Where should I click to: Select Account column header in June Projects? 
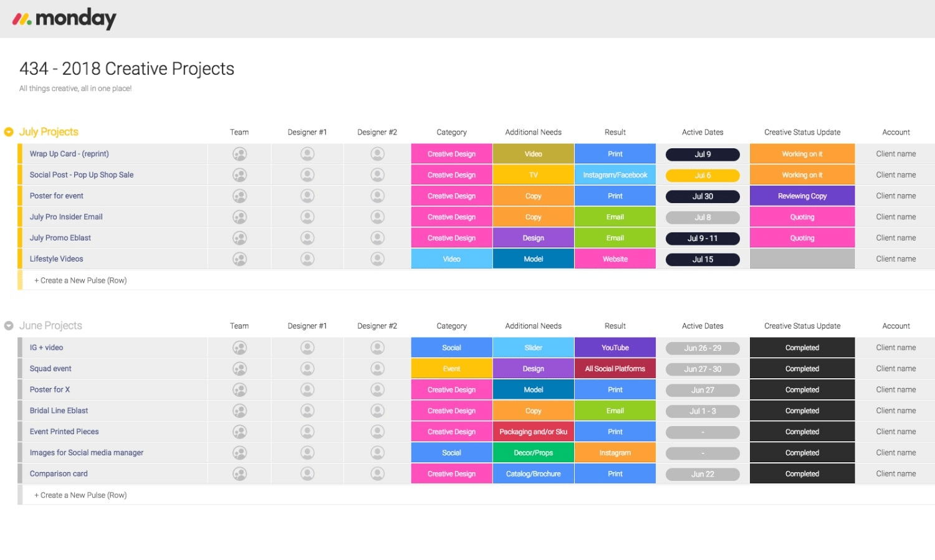pyautogui.click(x=896, y=326)
